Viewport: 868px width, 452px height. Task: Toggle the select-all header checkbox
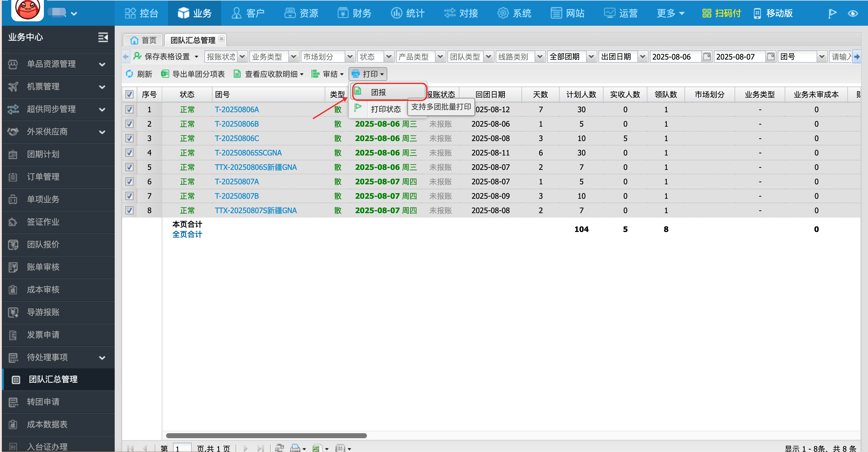click(129, 94)
